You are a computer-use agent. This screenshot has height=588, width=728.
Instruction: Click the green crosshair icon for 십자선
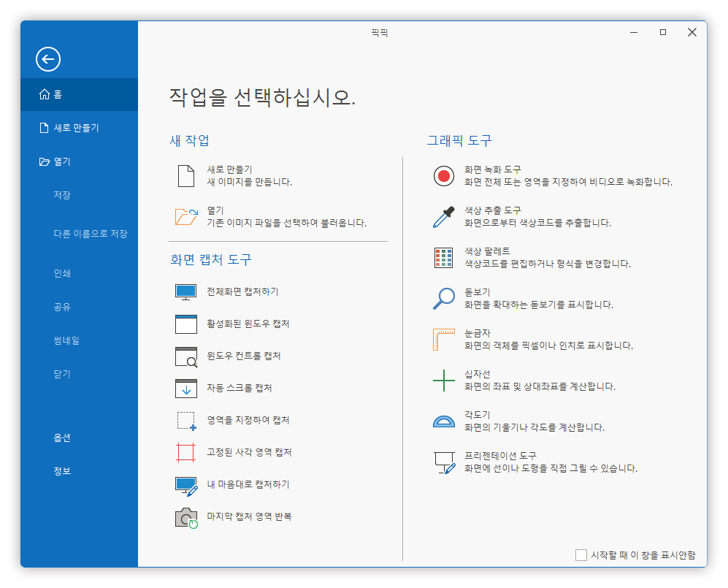pos(444,381)
